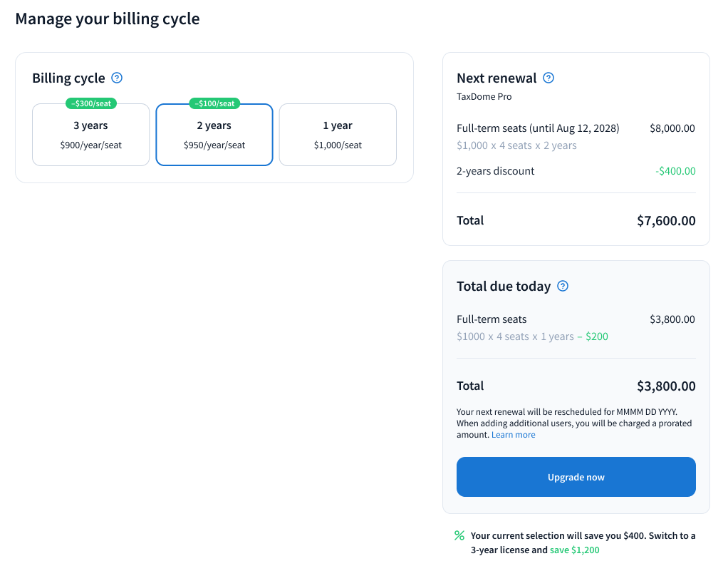Select the 3 years billing cycle option
The image size is (728, 566).
(x=90, y=135)
